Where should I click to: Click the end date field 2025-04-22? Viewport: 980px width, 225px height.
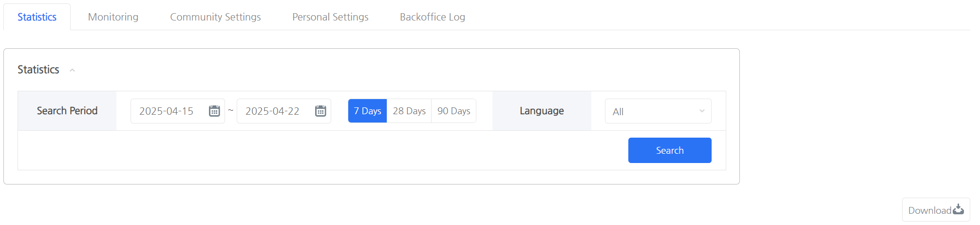[x=273, y=111]
